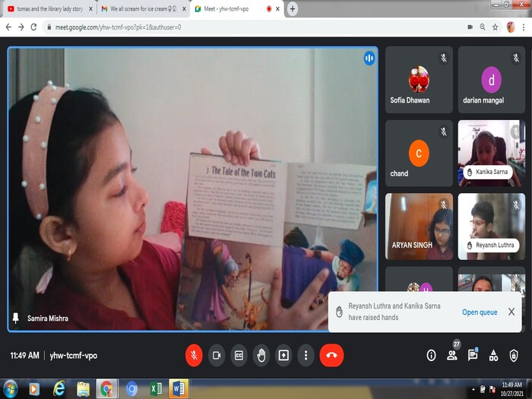Close the YouTube tomas story tab
This screenshot has width=532, height=399.
90,9
